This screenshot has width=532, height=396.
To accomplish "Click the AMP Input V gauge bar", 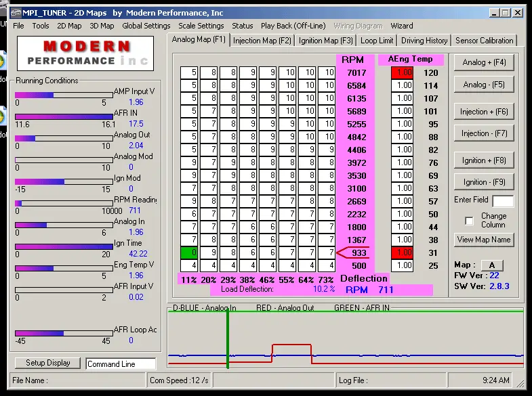I will pos(64,95).
